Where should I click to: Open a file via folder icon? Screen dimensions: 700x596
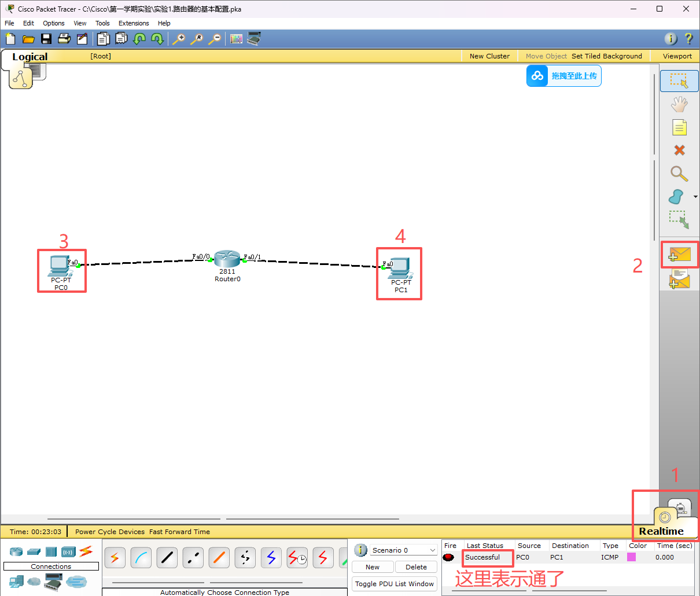28,39
